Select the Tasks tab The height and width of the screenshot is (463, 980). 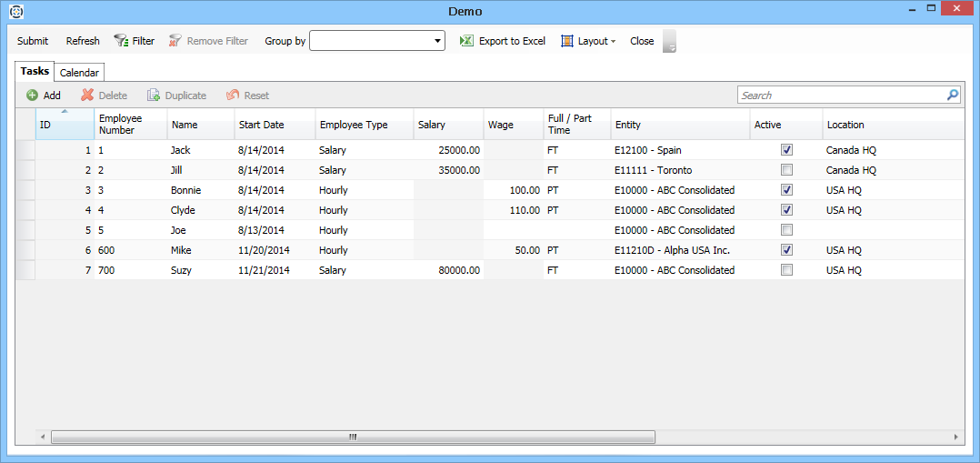tap(35, 72)
